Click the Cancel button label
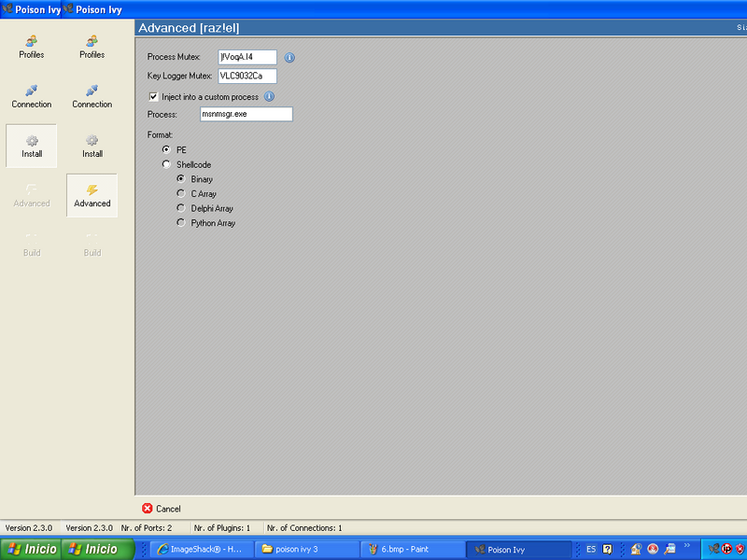Image resolution: width=747 pixels, height=560 pixels. click(168, 509)
